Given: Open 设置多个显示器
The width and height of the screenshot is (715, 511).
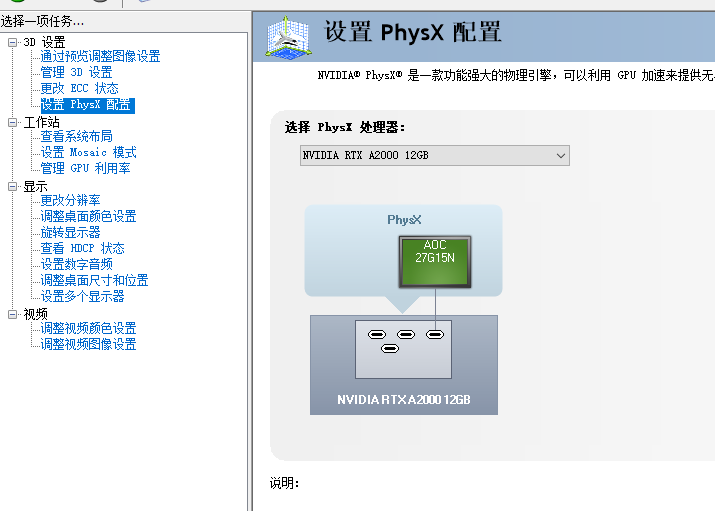Looking at the screenshot, I should pyautogui.click(x=83, y=296).
